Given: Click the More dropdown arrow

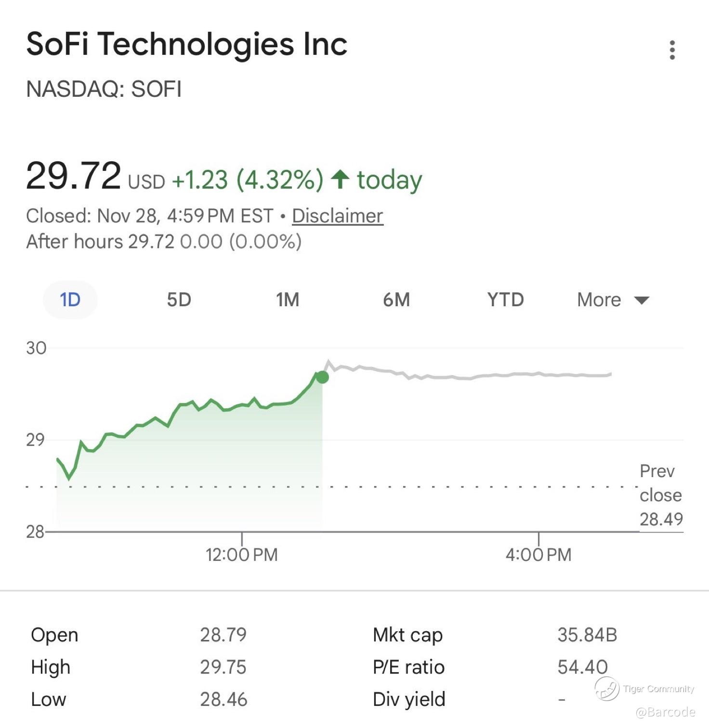Looking at the screenshot, I should [x=642, y=300].
